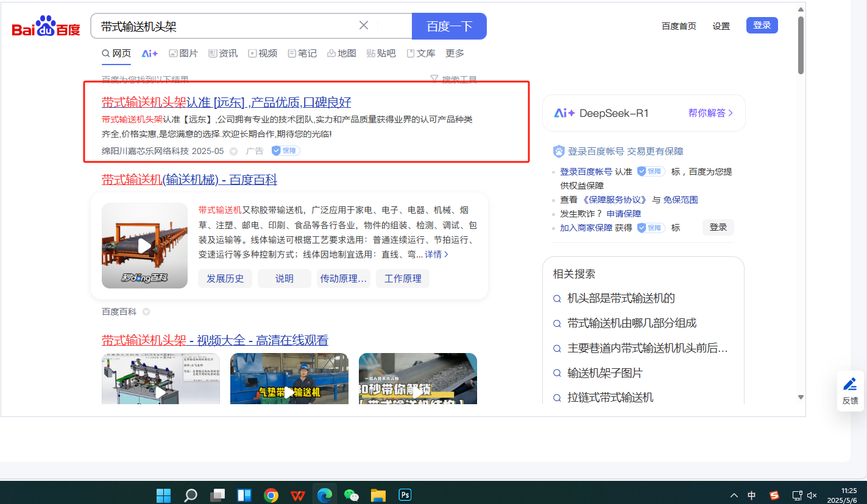Open the 带式输送机(输送机械) - 百度百科 link
This screenshot has width=867, height=504.
(189, 180)
